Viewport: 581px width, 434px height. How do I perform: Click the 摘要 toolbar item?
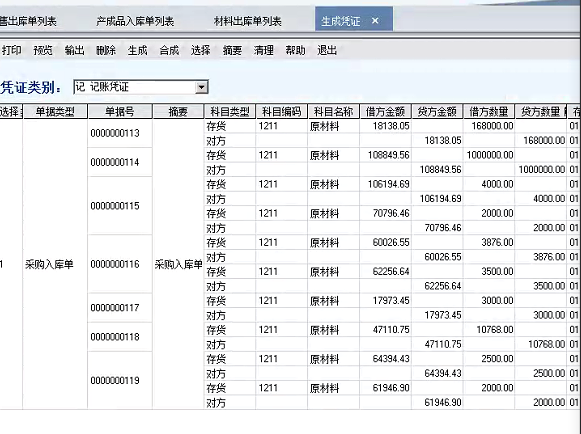[232, 50]
